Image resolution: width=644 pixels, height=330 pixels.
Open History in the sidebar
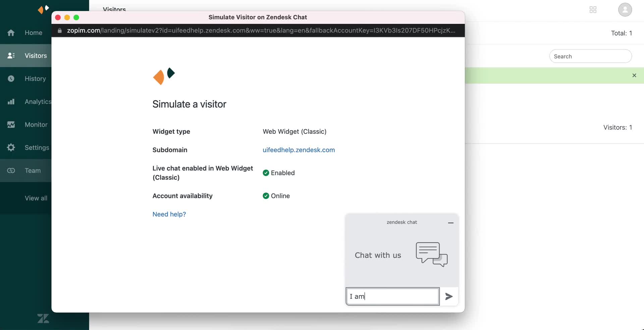pos(26,78)
